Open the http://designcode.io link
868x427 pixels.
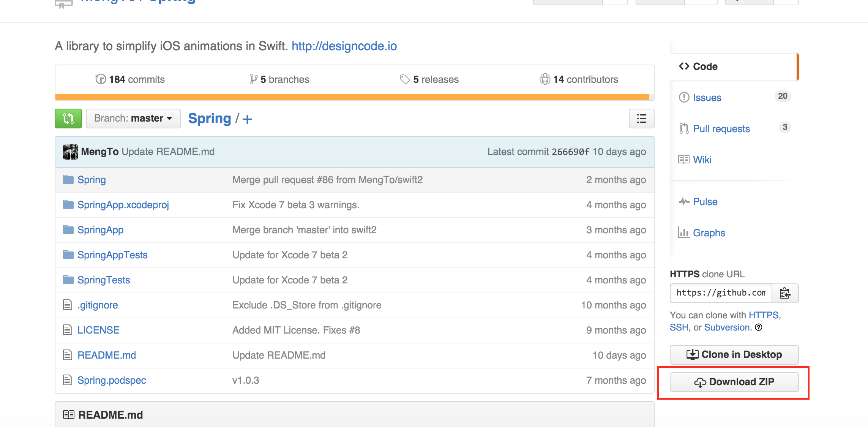coord(344,46)
